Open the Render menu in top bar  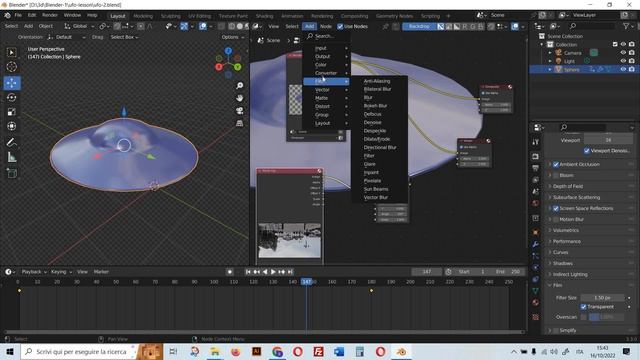[50, 16]
